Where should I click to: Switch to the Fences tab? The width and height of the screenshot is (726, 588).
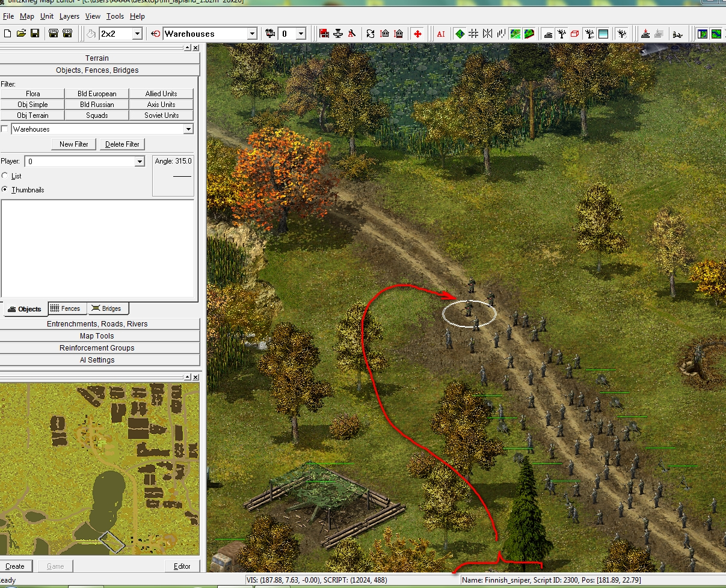pyautogui.click(x=65, y=308)
